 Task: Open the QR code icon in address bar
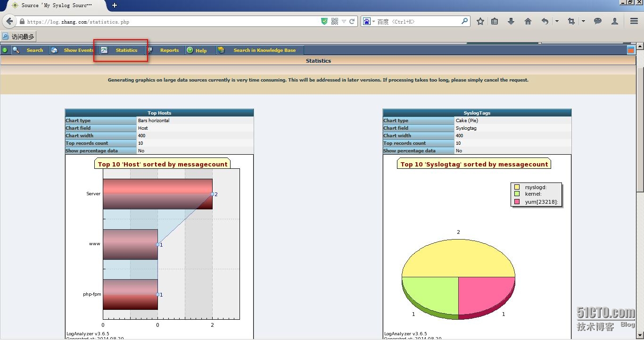pos(335,21)
